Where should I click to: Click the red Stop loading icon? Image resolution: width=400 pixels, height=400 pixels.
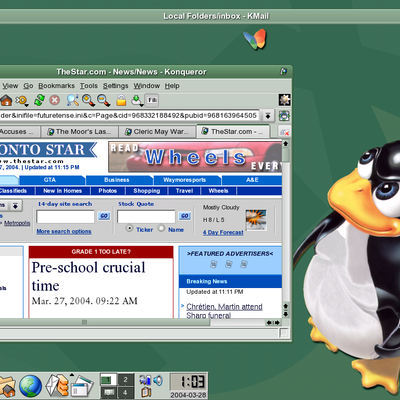[x=55, y=100]
